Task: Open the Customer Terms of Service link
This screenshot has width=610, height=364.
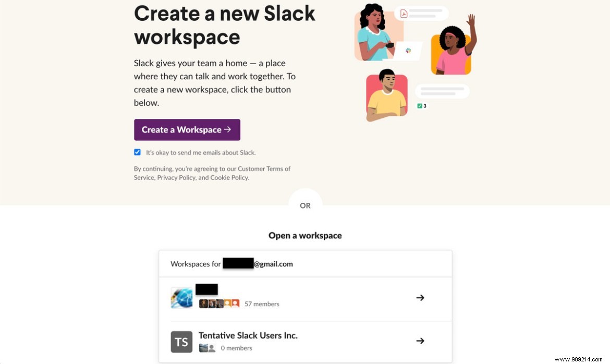Action: coord(264,168)
